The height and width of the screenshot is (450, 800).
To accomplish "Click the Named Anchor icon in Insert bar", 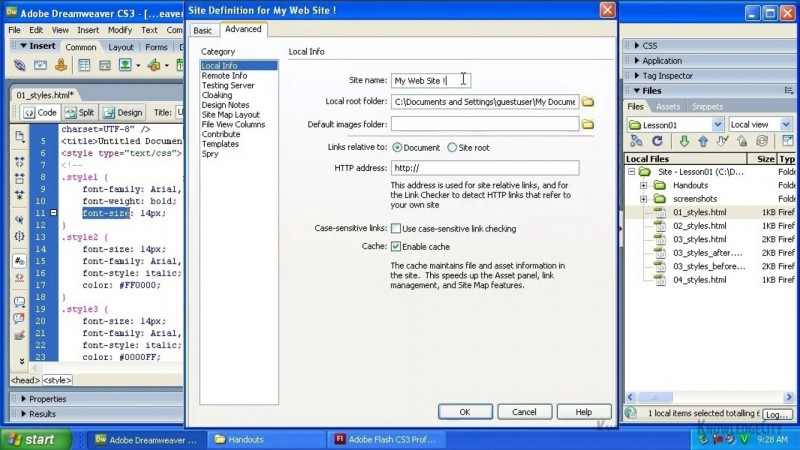I will pyautogui.click(x=61, y=65).
